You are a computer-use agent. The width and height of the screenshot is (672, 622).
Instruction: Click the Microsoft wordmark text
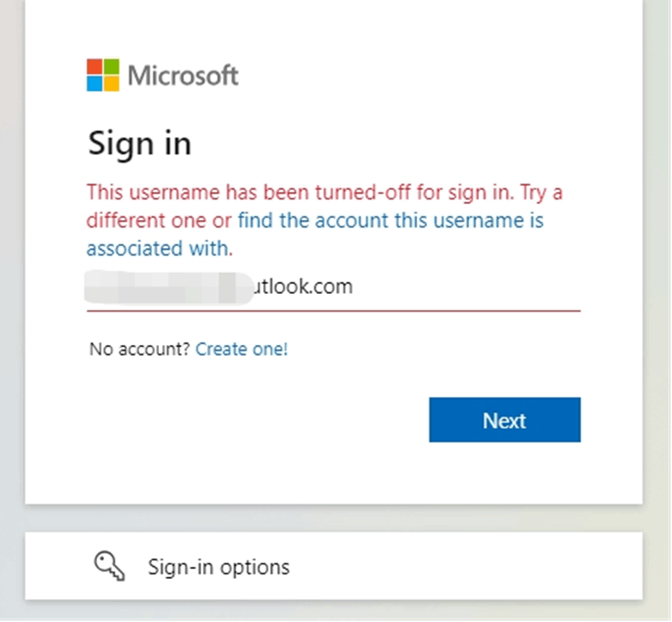click(x=183, y=76)
